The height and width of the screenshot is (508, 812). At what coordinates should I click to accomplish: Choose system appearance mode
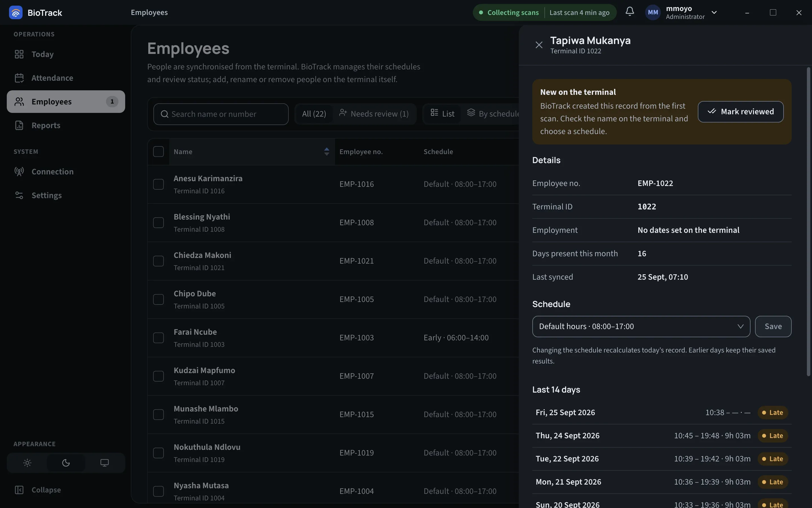[104, 463]
